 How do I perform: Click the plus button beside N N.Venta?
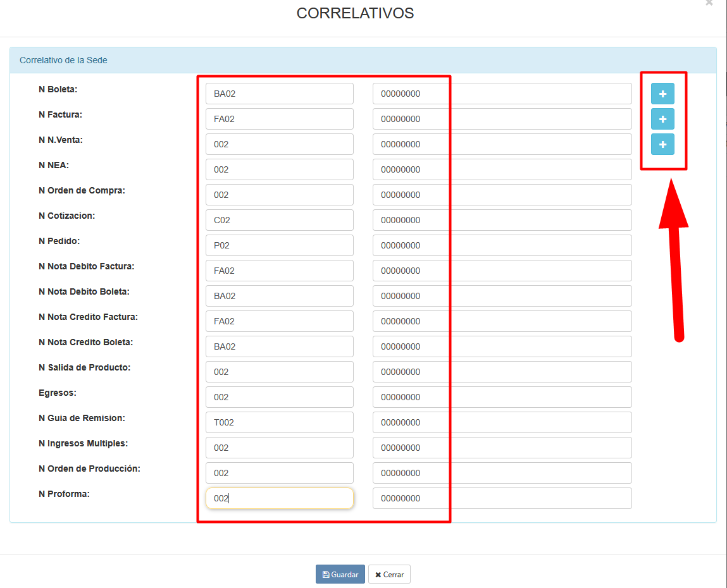coord(662,144)
